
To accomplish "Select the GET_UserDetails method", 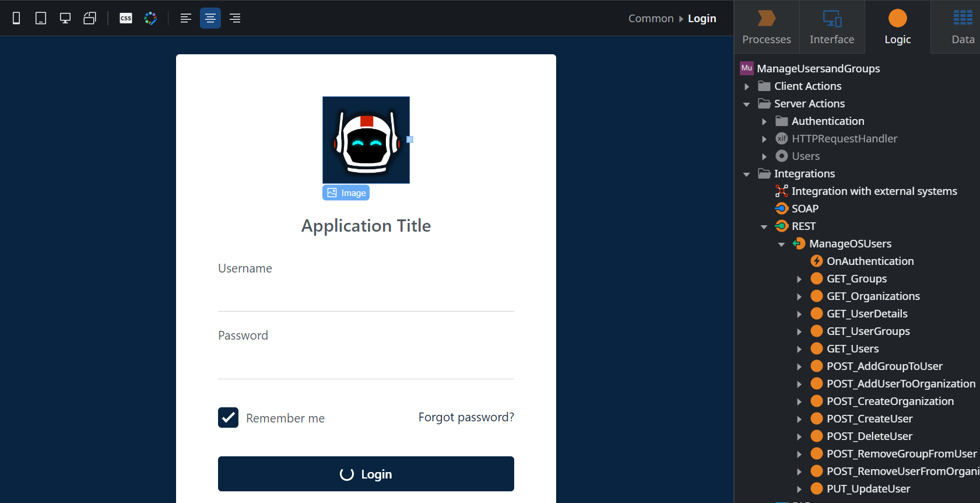I will (867, 313).
